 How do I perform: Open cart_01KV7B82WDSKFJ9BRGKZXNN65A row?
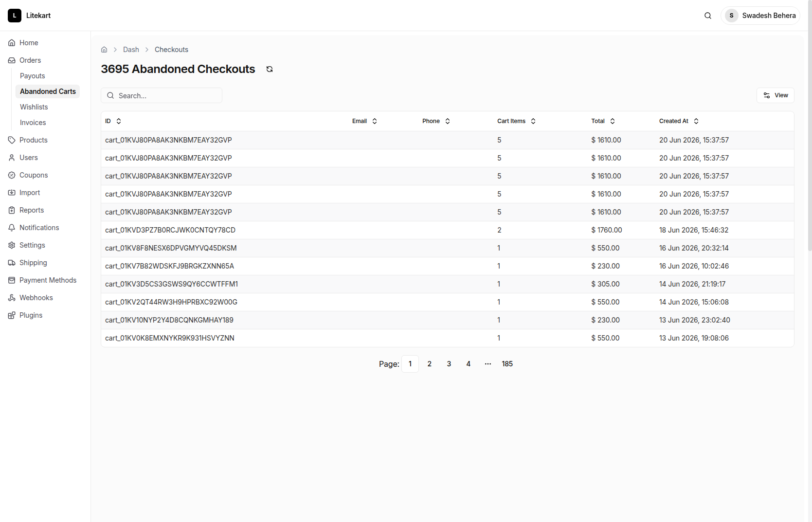[448, 266]
